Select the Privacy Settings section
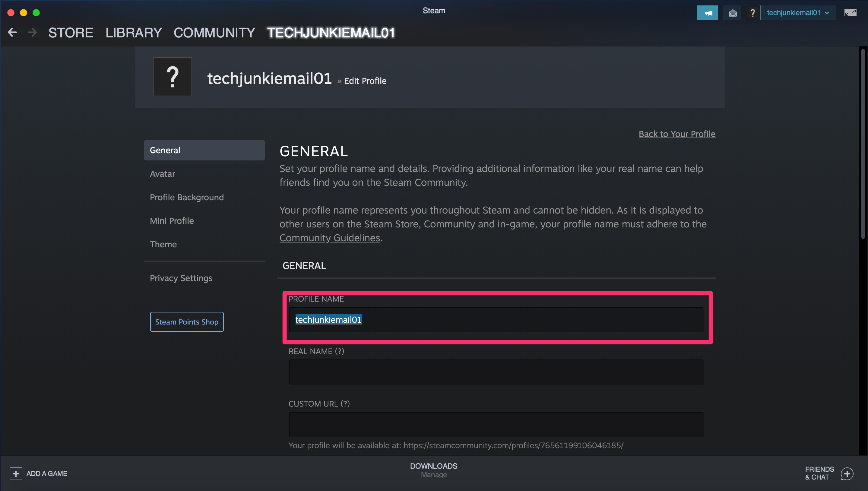Viewport: 868px width, 491px height. 181,278
